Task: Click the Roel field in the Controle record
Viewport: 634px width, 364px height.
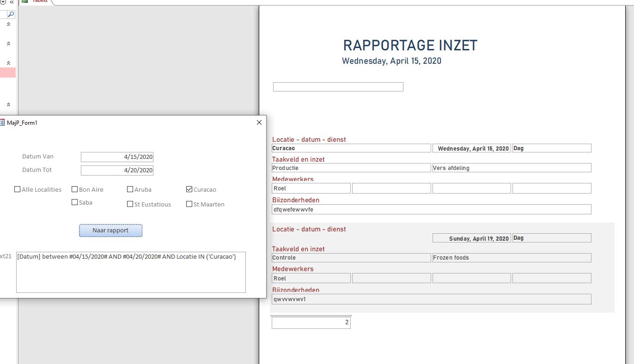Action: point(311,278)
